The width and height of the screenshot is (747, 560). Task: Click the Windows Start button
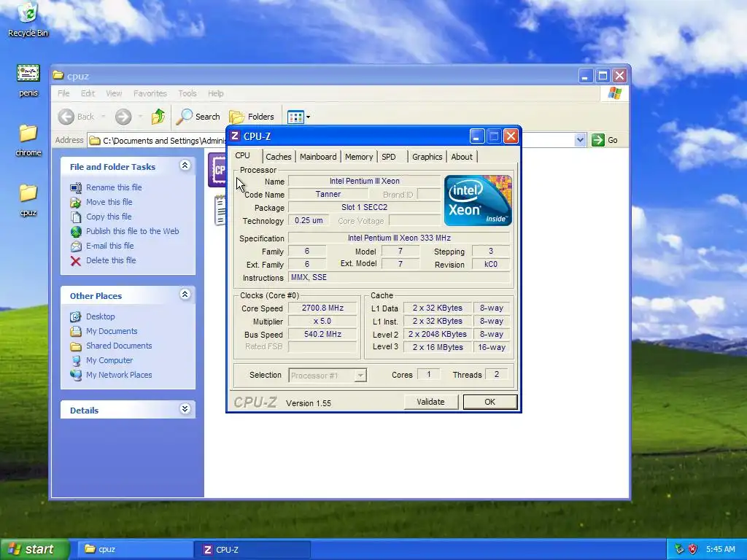tap(35, 549)
